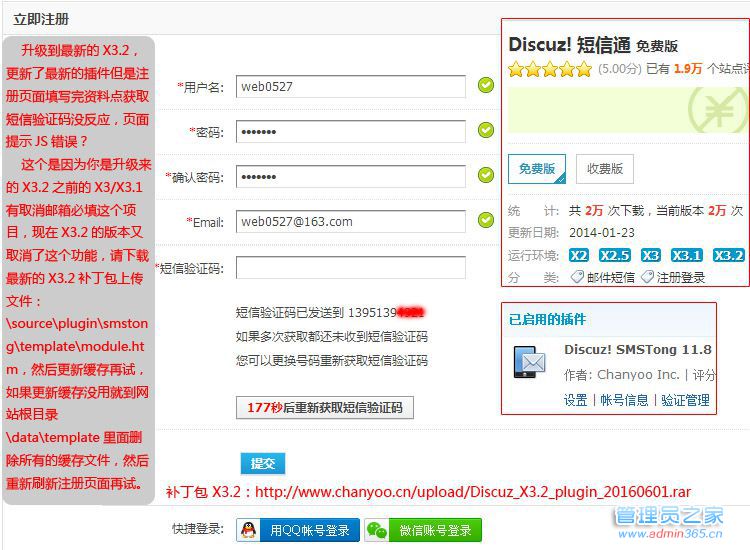Click the 立即注册 page heading
Viewport: 750px width, 550px height.
(x=41, y=19)
